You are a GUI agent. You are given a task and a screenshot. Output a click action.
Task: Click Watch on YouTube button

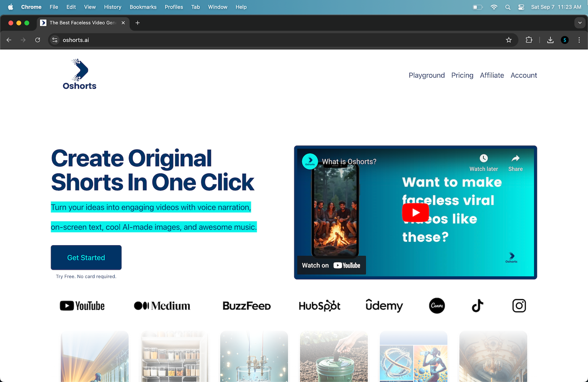click(331, 265)
